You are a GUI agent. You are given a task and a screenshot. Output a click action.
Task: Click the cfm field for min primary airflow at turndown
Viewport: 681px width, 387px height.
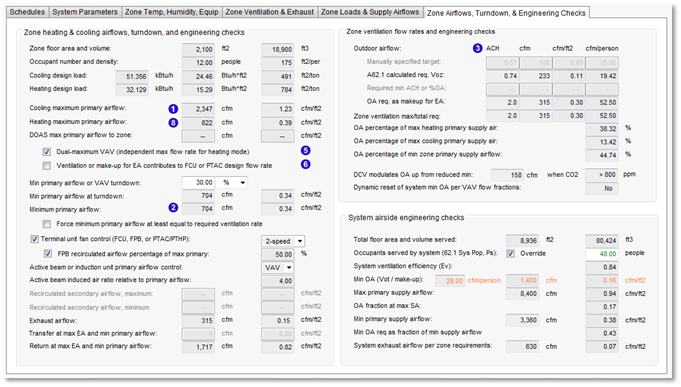[x=198, y=195]
